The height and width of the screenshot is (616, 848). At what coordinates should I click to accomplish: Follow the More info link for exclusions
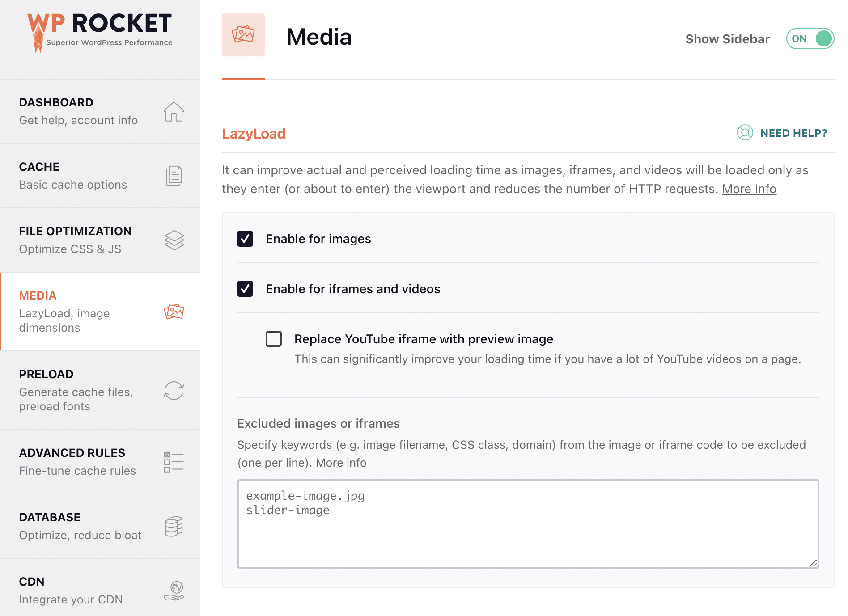tap(341, 463)
